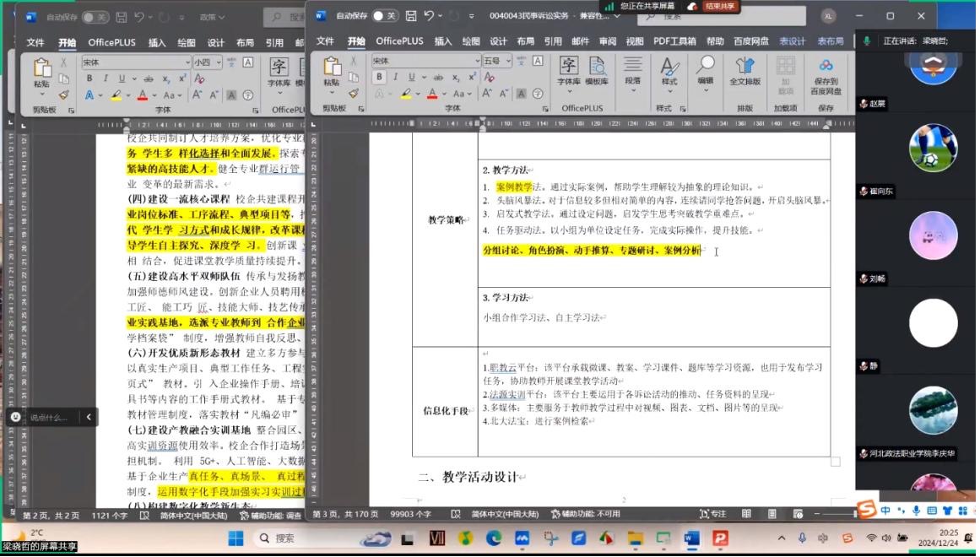Click the 专注 focus mode button in status bar
Viewport: 980px width, 557px height.
pyautogui.click(x=712, y=514)
